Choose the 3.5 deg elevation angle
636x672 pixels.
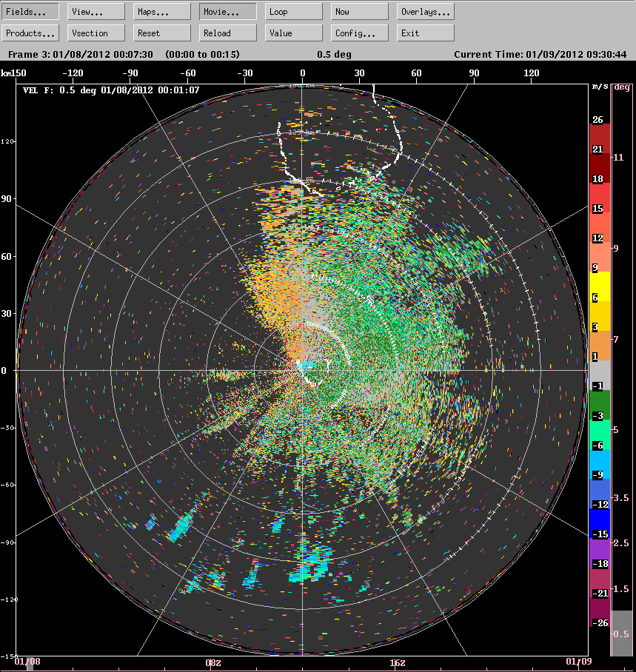pyautogui.click(x=621, y=498)
